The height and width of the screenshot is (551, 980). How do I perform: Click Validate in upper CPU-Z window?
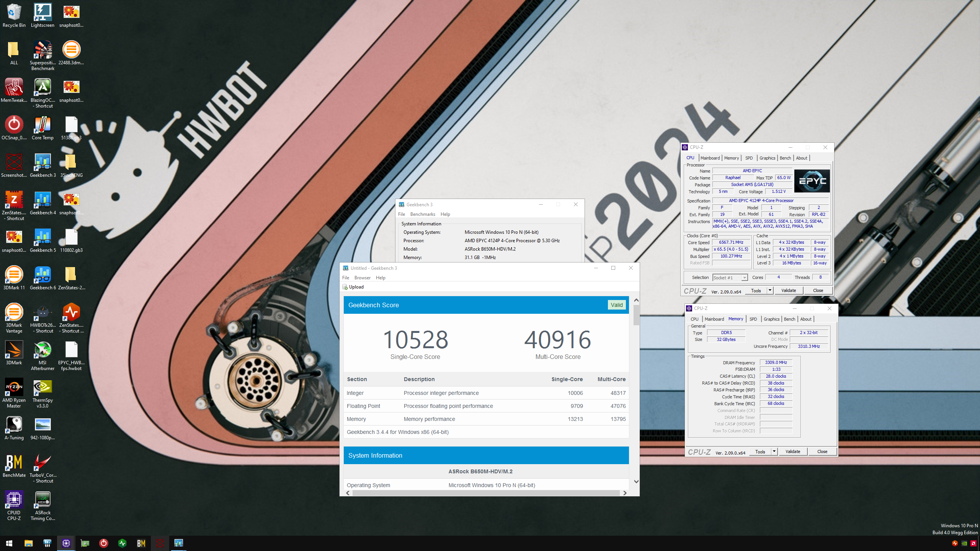(x=788, y=290)
